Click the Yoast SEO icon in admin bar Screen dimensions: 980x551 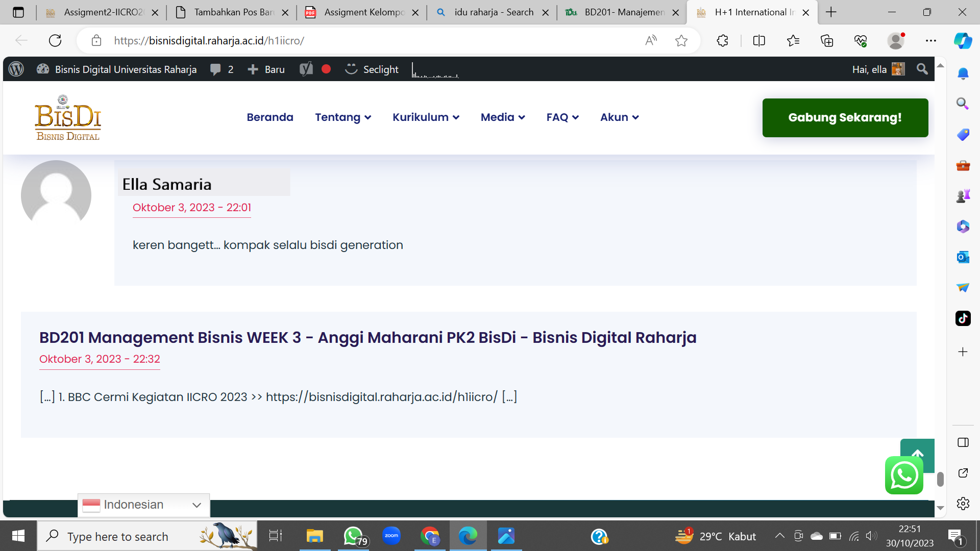[x=306, y=69]
